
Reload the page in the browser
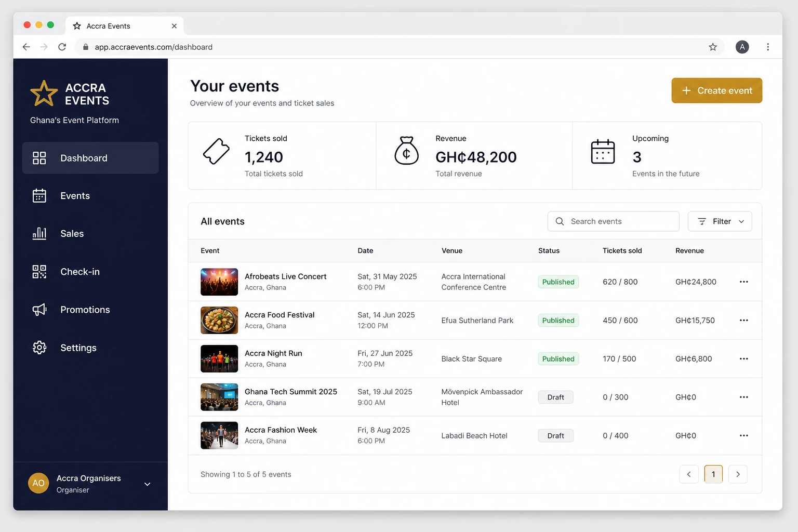pos(62,47)
